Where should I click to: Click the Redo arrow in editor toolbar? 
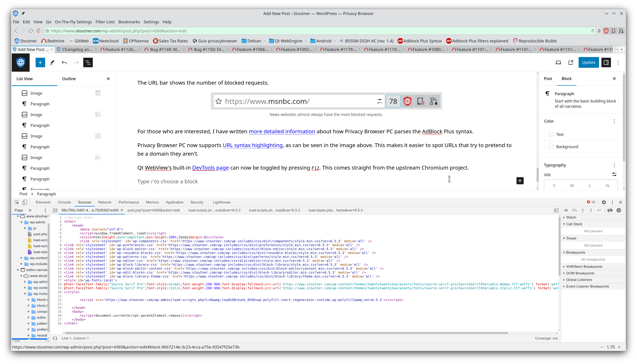click(x=76, y=62)
